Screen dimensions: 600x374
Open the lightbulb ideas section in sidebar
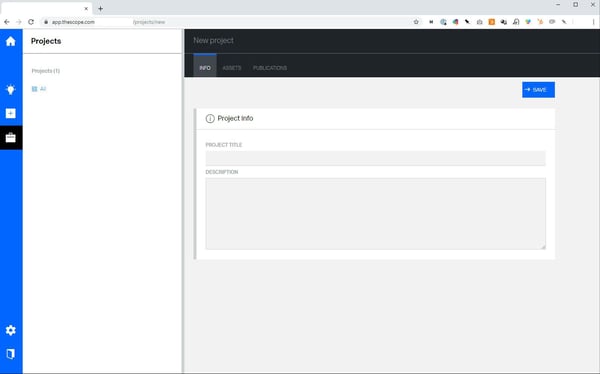tap(11, 89)
